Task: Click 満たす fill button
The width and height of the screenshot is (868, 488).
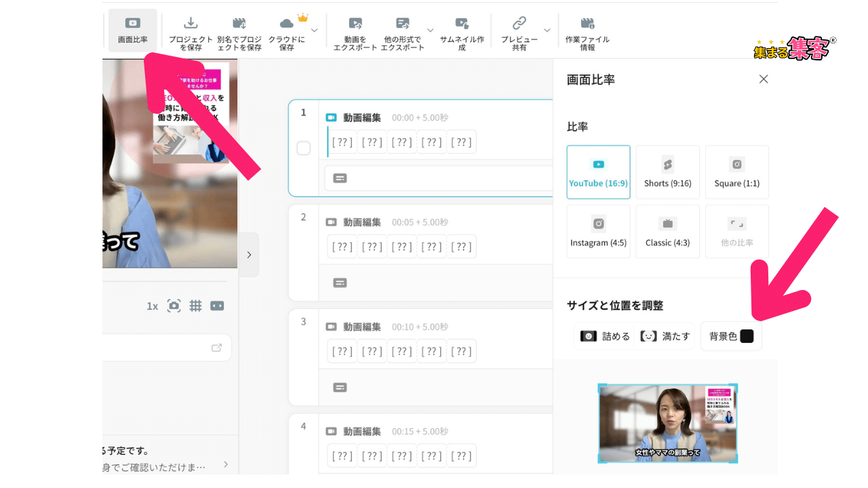Action: (x=665, y=336)
